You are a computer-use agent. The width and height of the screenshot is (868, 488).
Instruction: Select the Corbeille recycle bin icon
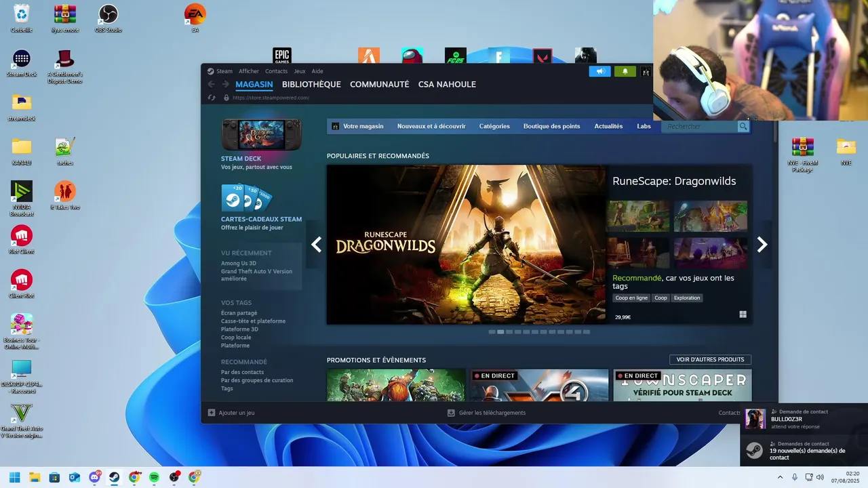coord(22,18)
